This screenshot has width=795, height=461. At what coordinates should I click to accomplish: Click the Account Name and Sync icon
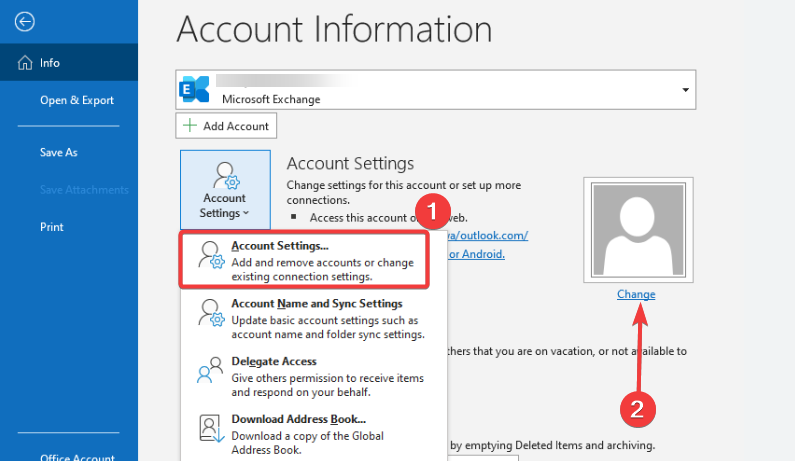click(x=211, y=312)
